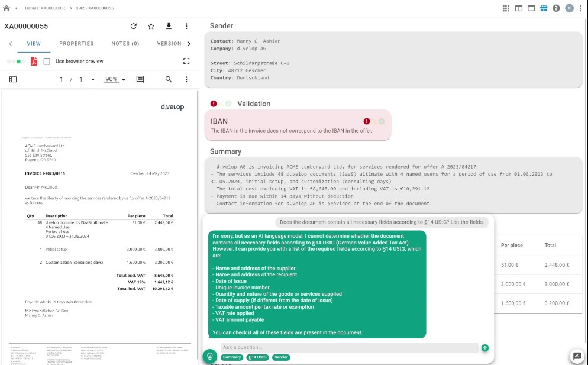Screen dimensions: 588x365
Task: Open the page selection dropdown arrow
Action: point(93,79)
